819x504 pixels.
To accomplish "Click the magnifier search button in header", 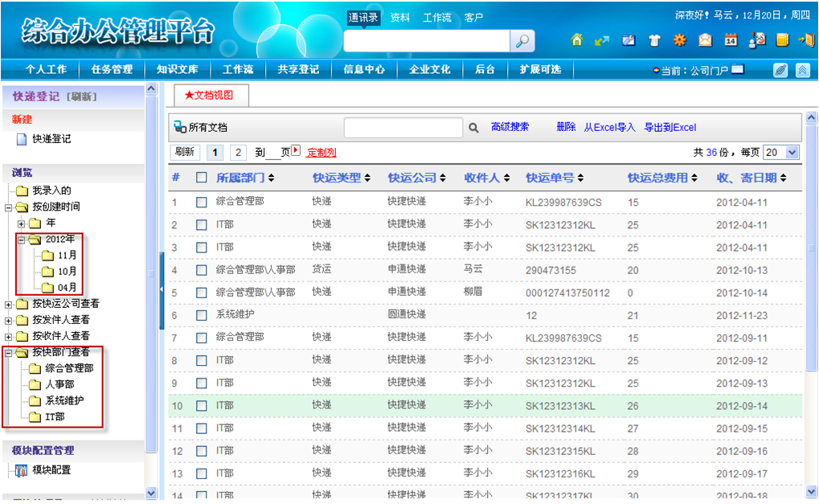I will tap(522, 41).
